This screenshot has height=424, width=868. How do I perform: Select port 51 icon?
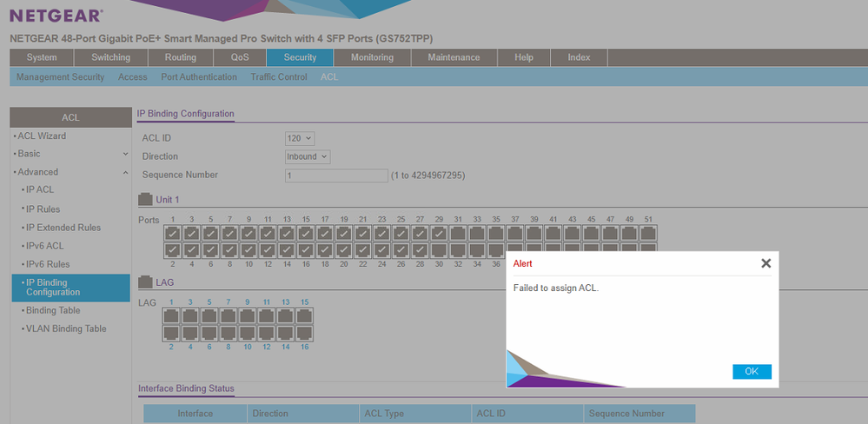tap(648, 233)
